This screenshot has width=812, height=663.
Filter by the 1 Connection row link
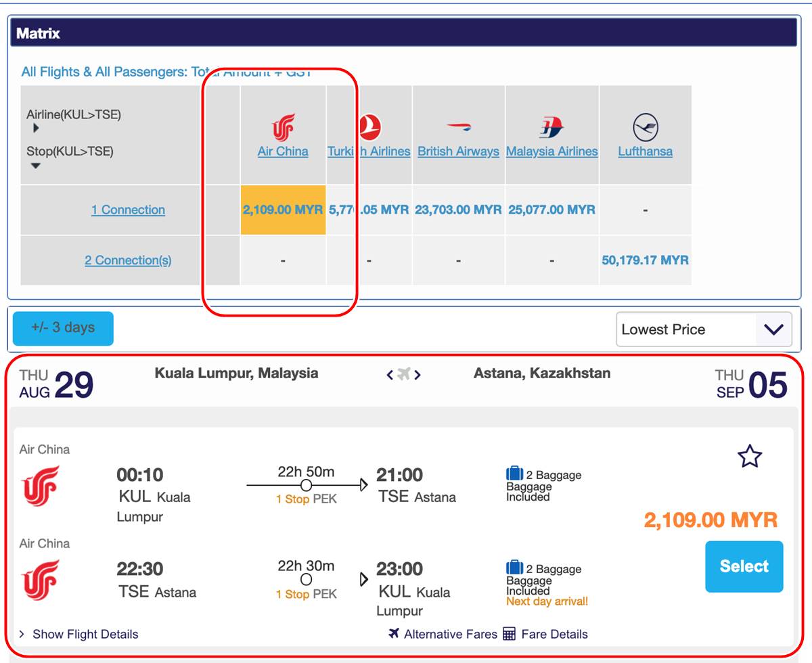(x=128, y=210)
